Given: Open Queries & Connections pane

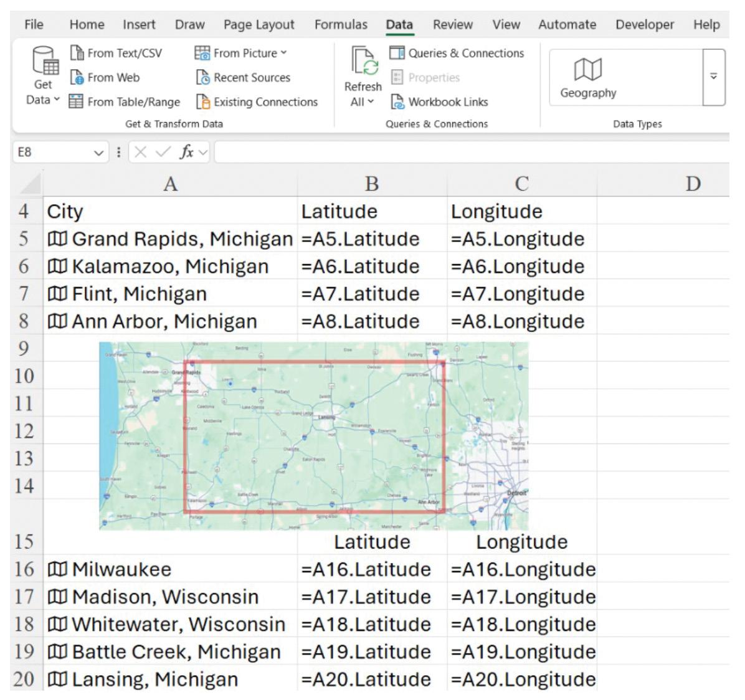Looking at the screenshot, I should click(457, 53).
